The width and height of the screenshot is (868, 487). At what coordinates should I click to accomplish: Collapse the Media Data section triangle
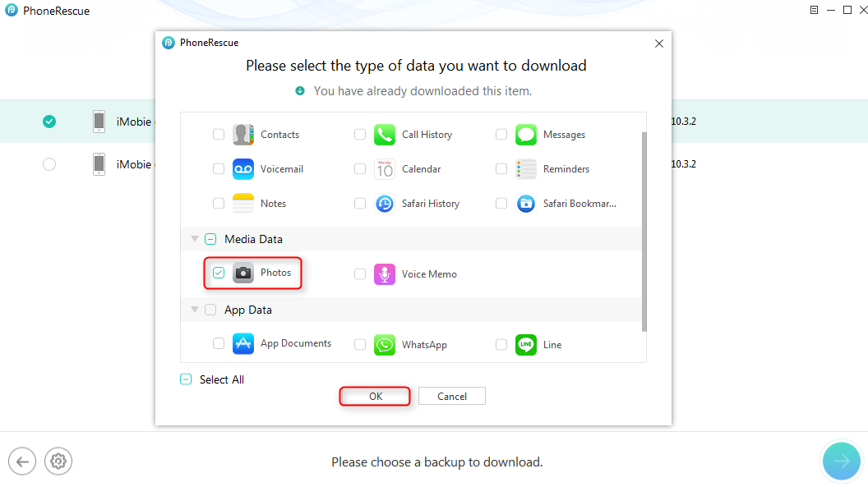click(x=195, y=239)
